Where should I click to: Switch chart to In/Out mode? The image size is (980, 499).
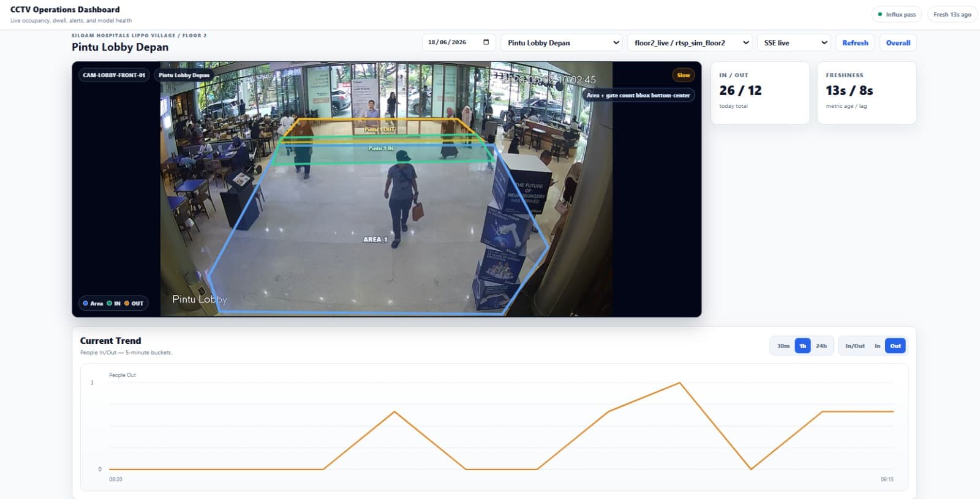click(x=855, y=346)
